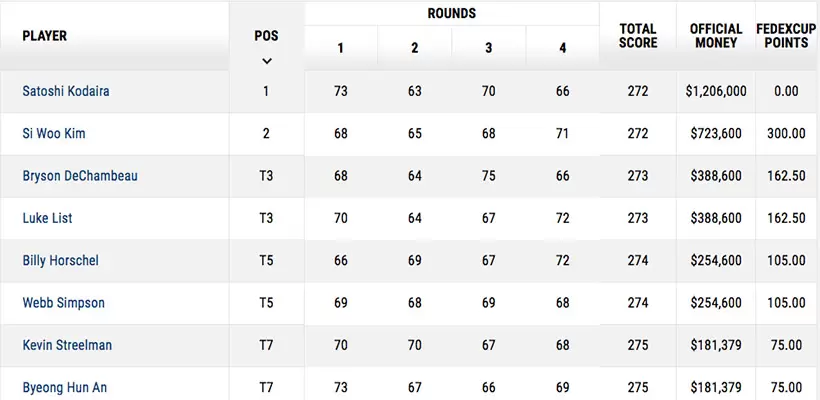Click Satoshi Kodaira's $1,206,000 money cell
820x400 pixels.
pos(716,91)
